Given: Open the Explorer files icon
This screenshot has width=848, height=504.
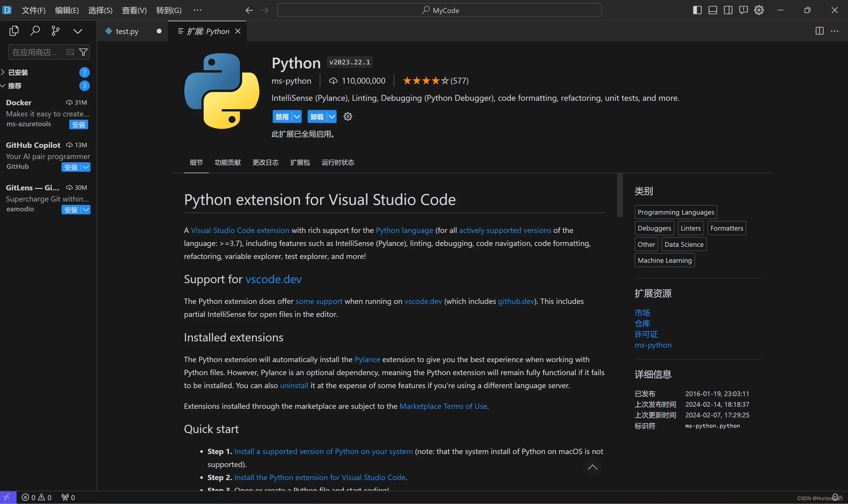Looking at the screenshot, I should [x=14, y=31].
